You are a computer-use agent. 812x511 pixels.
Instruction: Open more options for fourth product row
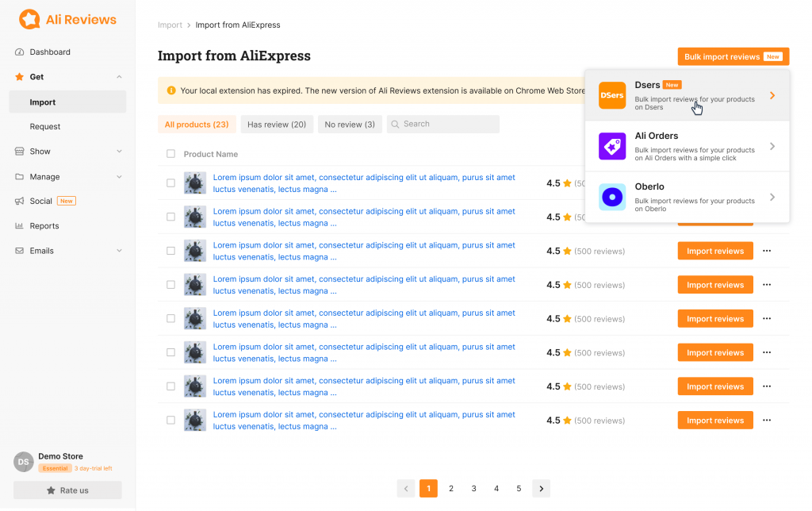pyautogui.click(x=767, y=285)
